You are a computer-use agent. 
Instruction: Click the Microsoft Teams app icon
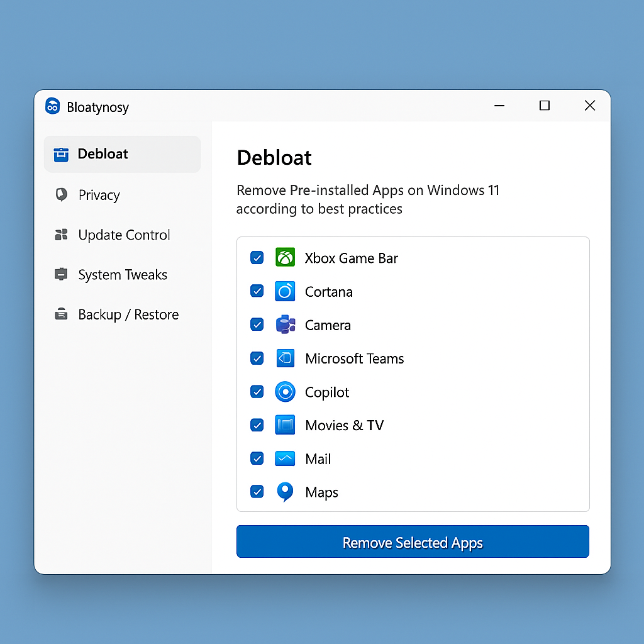coord(285,358)
